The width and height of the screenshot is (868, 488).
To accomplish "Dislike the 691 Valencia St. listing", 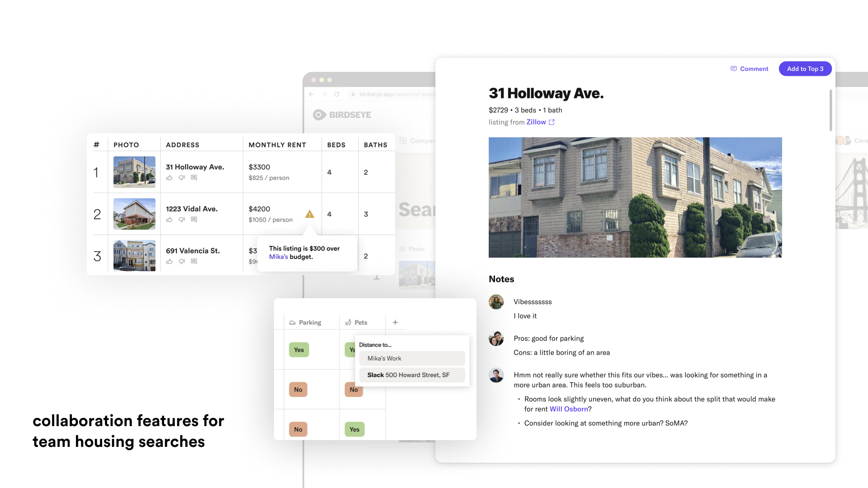I will pyautogui.click(x=182, y=262).
